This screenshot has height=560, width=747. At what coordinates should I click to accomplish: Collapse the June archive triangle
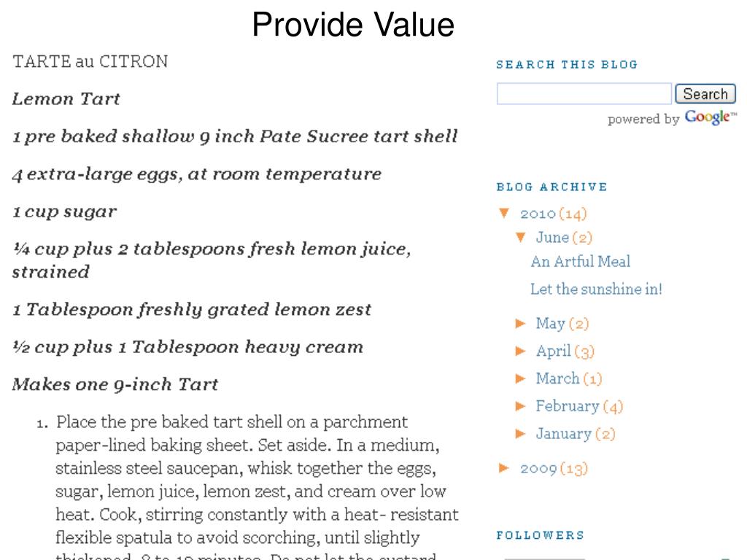click(520, 237)
